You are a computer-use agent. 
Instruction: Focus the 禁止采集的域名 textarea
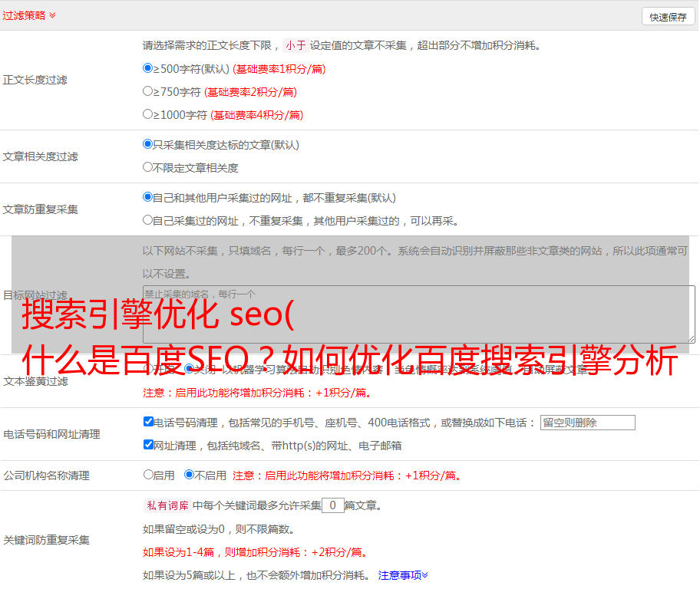(419, 314)
